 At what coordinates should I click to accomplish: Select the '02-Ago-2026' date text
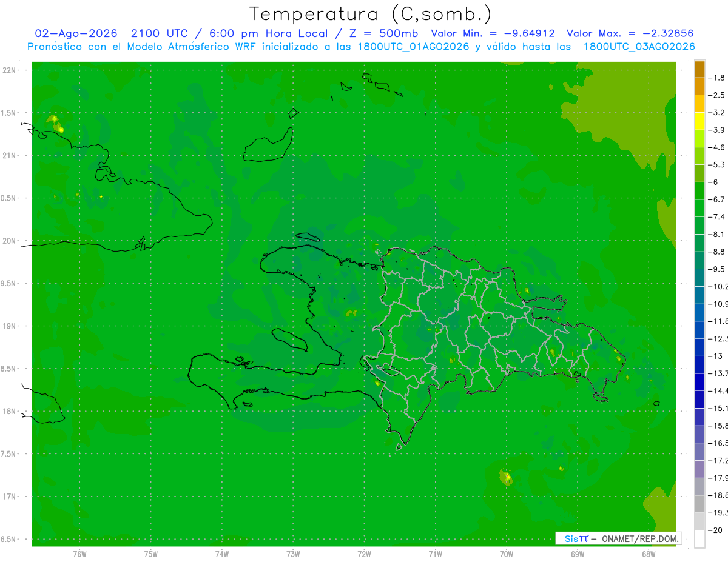[76, 33]
